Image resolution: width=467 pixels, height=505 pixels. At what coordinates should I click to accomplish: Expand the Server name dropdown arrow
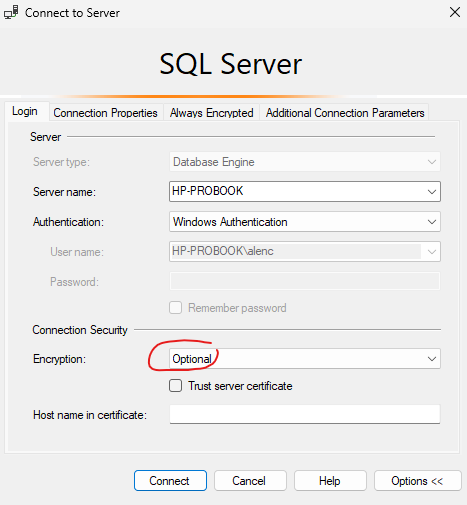[x=432, y=192]
